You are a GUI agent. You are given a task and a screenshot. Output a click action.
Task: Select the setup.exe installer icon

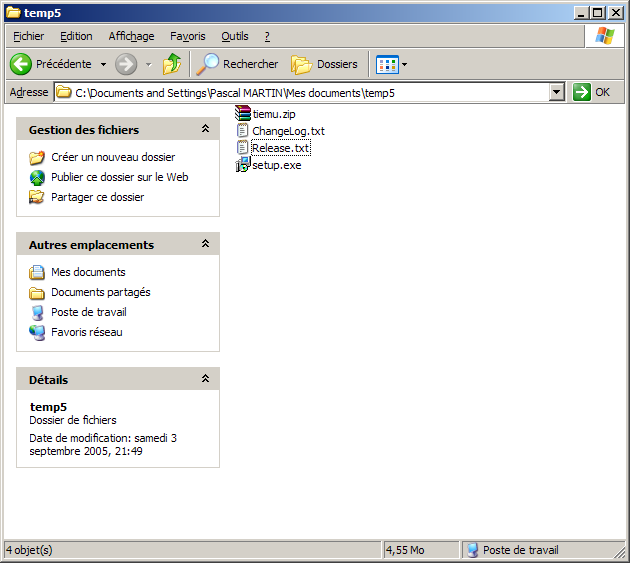(243, 164)
